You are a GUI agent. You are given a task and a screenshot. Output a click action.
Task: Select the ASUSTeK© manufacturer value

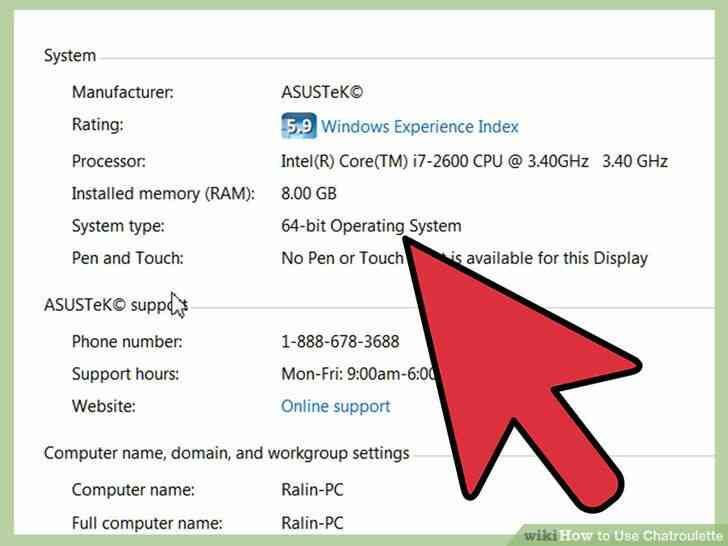(x=322, y=92)
